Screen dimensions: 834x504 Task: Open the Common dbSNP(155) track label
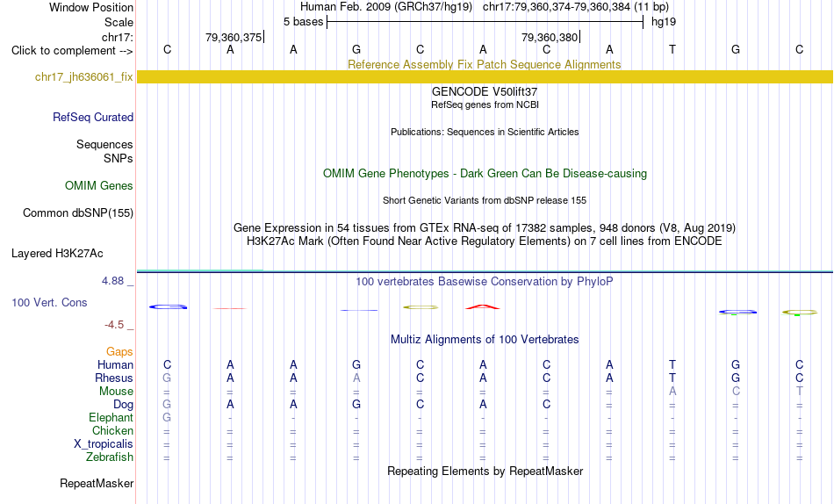78,212
